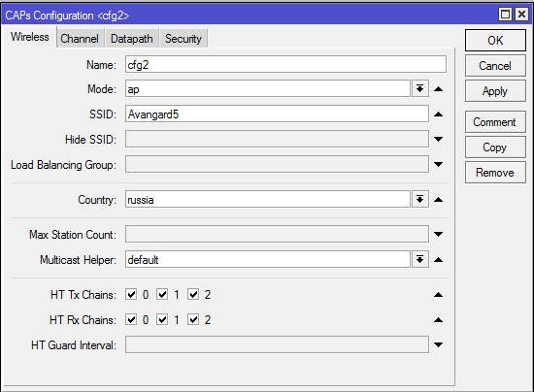Maximize the CAPs Configuration window

click(x=505, y=15)
